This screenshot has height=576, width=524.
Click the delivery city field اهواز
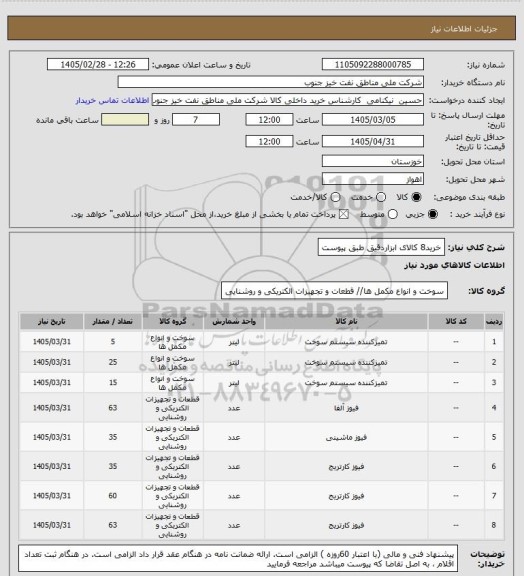pos(373,179)
